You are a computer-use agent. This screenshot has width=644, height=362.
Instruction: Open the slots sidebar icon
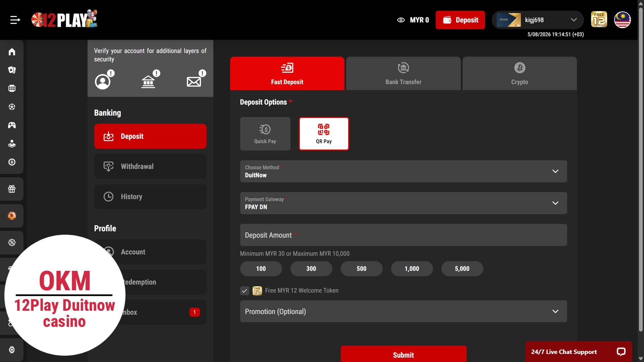[x=12, y=88]
